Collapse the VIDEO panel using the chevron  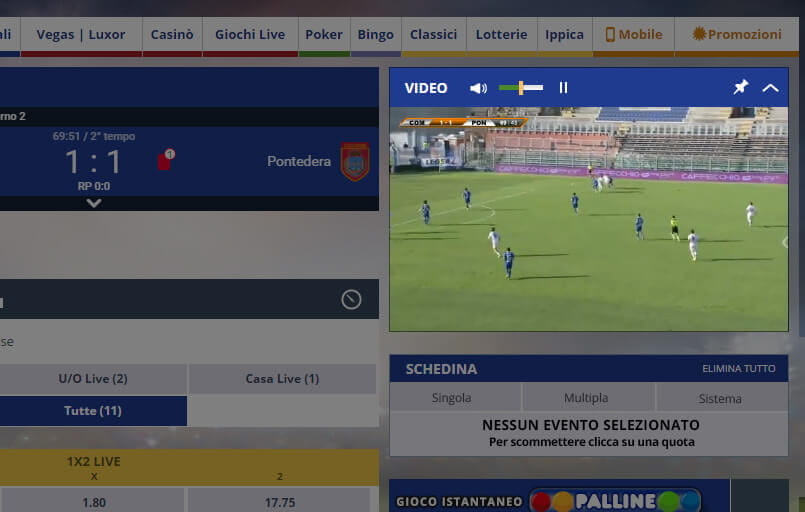point(770,88)
